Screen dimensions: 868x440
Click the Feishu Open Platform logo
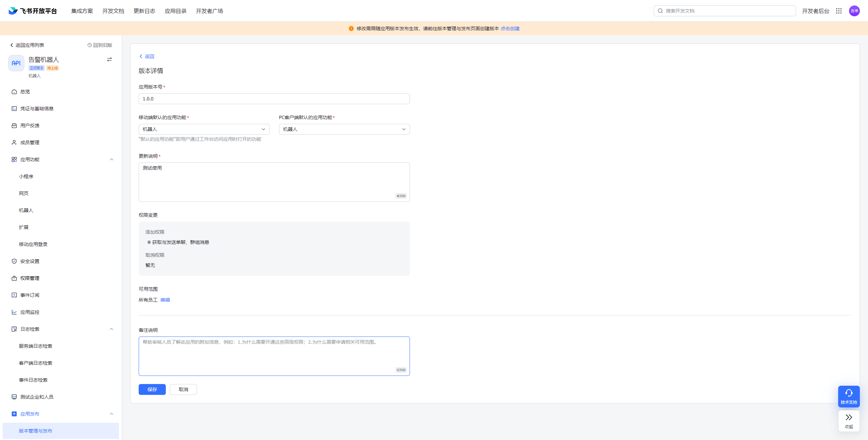tap(33, 11)
